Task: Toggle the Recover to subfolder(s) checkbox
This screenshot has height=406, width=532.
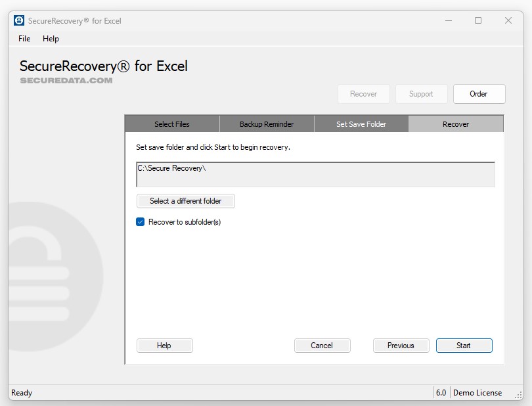Action: click(x=140, y=222)
